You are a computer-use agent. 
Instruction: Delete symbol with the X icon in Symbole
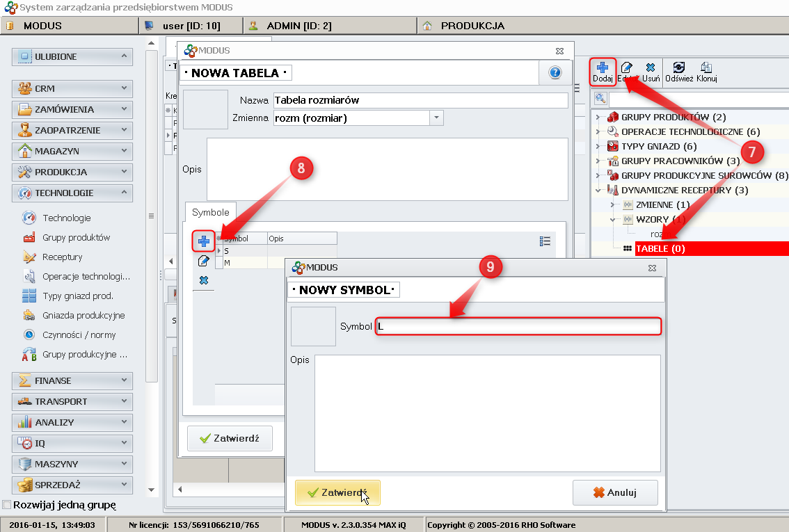tap(204, 280)
